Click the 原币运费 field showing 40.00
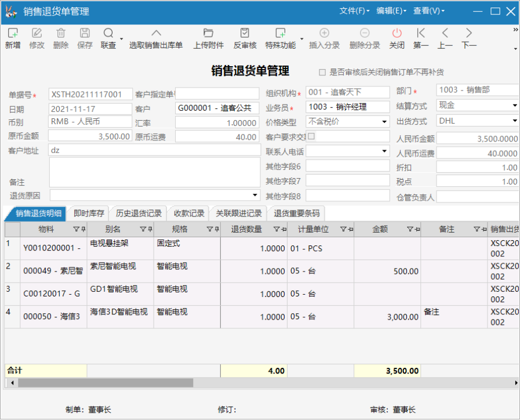The image size is (520, 420). click(x=217, y=137)
